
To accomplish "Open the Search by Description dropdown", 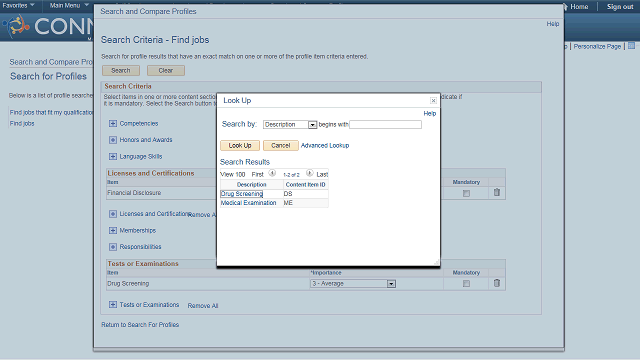I will pos(312,125).
